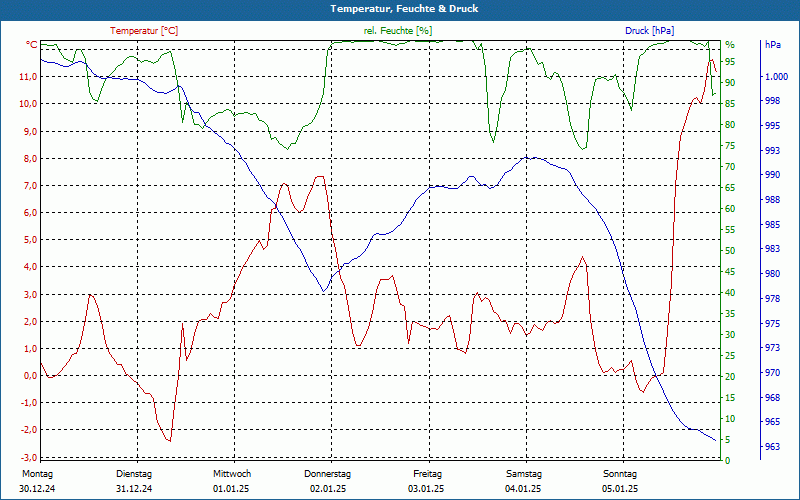800x500 pixels.
Task: Click the date '04.01.25'
Action: 523,489
